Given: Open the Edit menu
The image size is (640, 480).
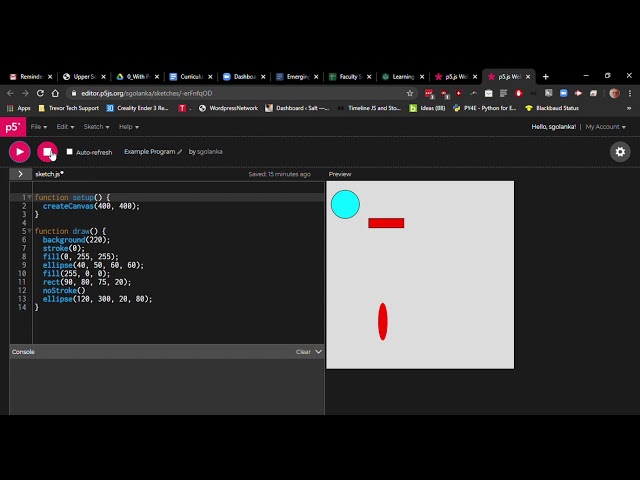Looking at the screenshot, I should pos(65,127).
